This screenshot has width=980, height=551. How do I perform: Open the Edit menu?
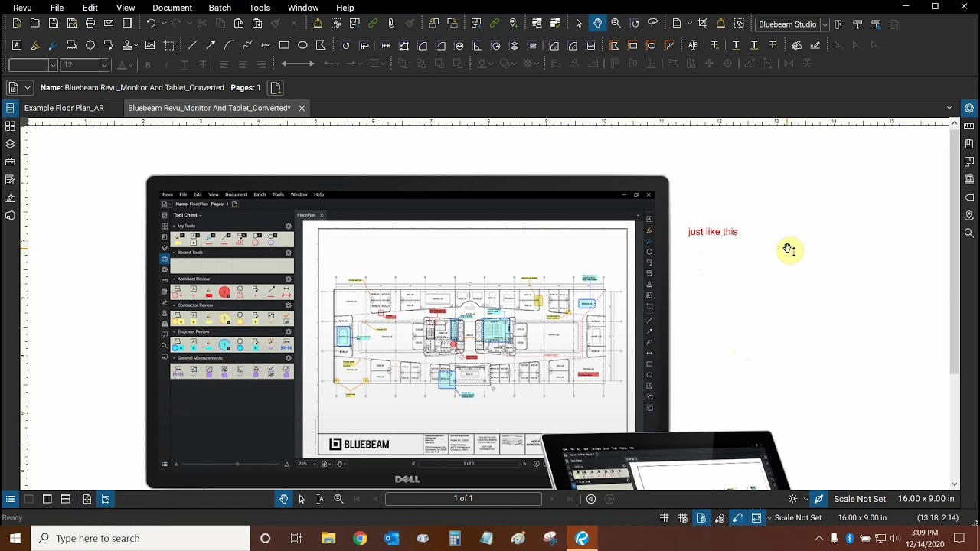[90, 8]
